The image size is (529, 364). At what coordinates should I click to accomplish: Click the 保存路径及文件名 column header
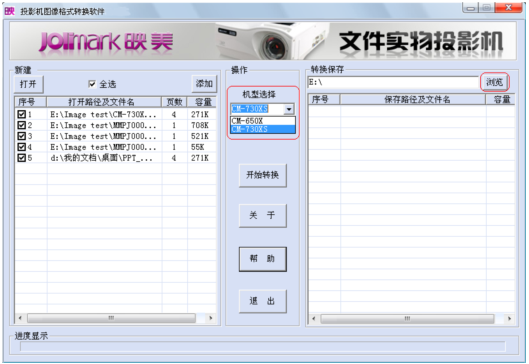coord(413,99)
